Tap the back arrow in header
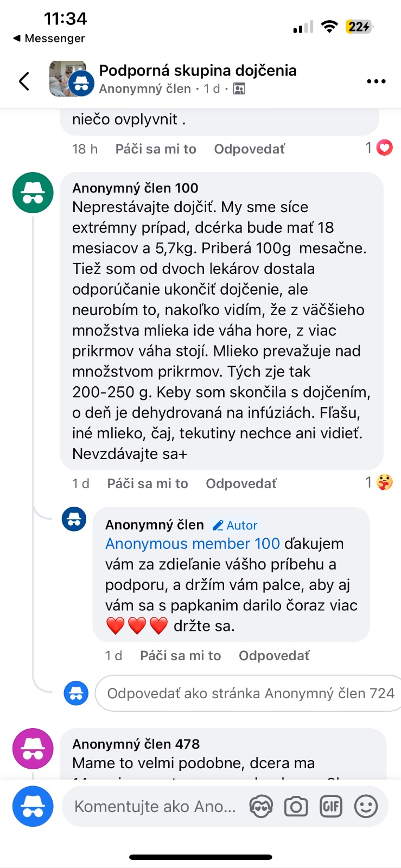The width and height of the screenshot is (401, 868). tap(24, 81)
